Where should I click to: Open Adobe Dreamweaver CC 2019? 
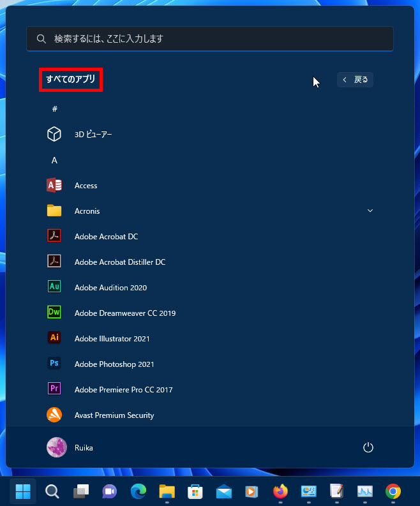[x=124, y=313]
